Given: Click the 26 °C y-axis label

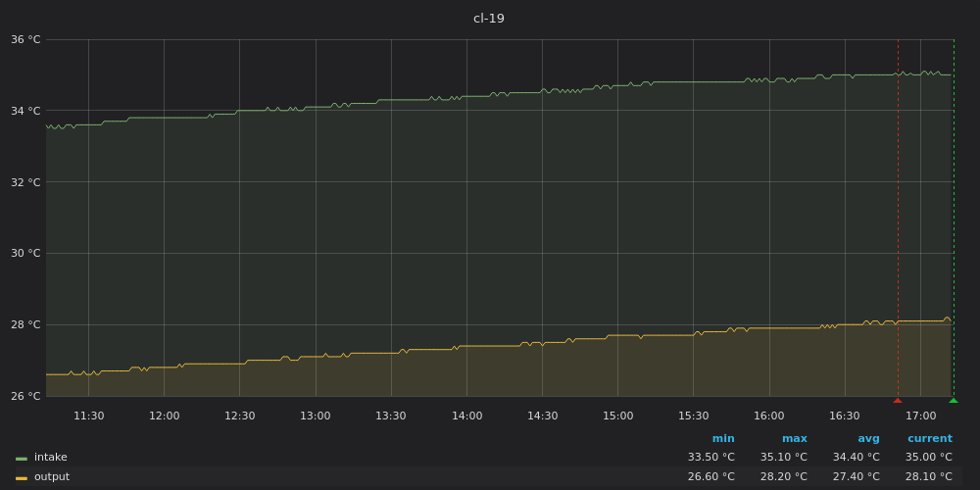Looking at the screenshot, I should (25, 396).
